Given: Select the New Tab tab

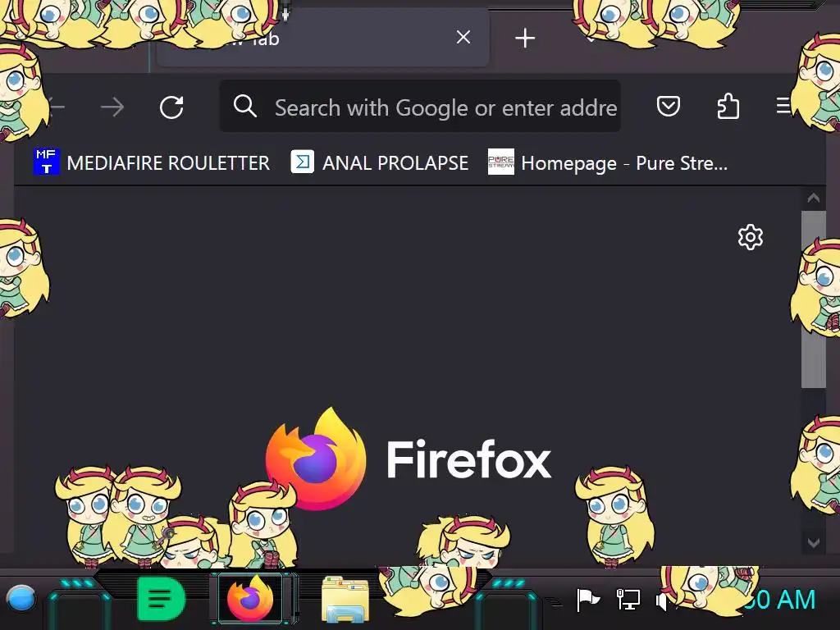Looking at the screenshot, I should pyautogui.click(x=322, y=38).
